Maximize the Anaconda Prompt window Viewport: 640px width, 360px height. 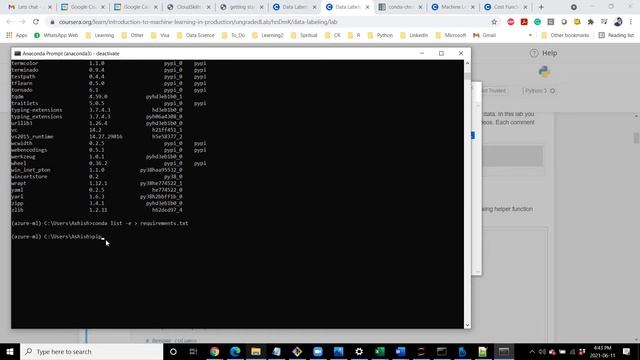[x=441, y=53]
